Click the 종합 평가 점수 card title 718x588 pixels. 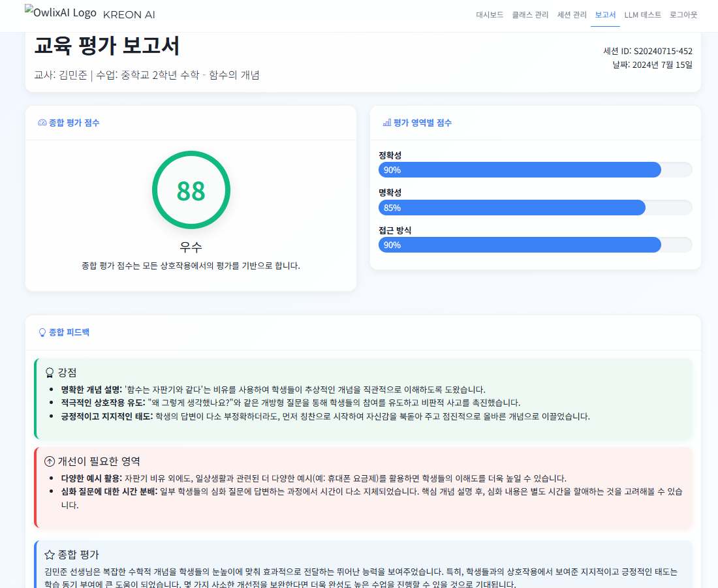74,123
